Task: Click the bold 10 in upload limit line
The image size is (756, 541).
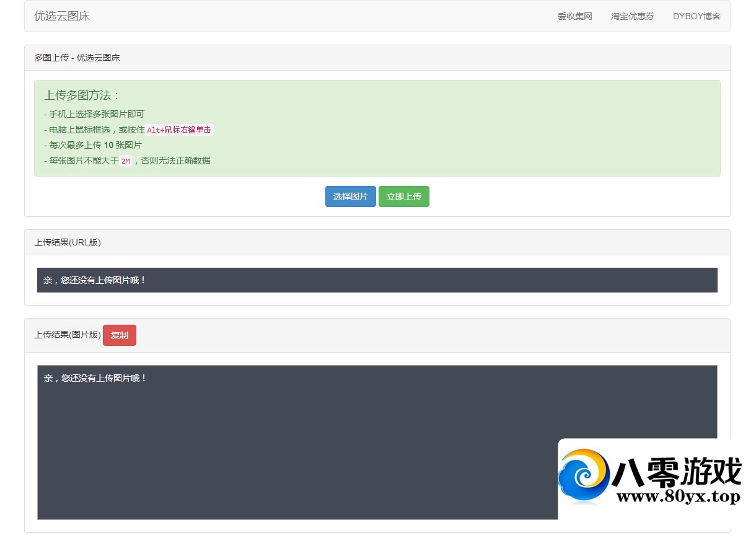Action: pyautogui.click(x=108, y=145)
